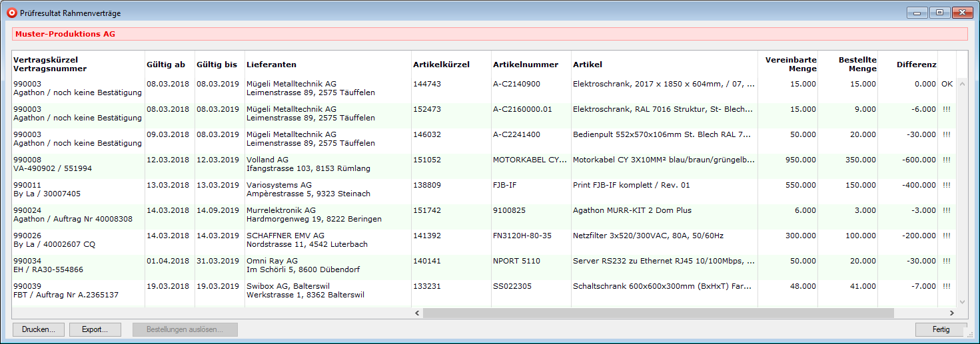Click the warning marker in the Volland AG row
The image size is (980, 344).
click(x=947, y=160)
